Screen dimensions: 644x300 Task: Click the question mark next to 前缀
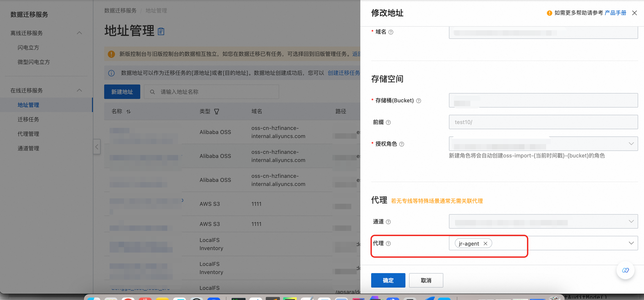(388, 122)
